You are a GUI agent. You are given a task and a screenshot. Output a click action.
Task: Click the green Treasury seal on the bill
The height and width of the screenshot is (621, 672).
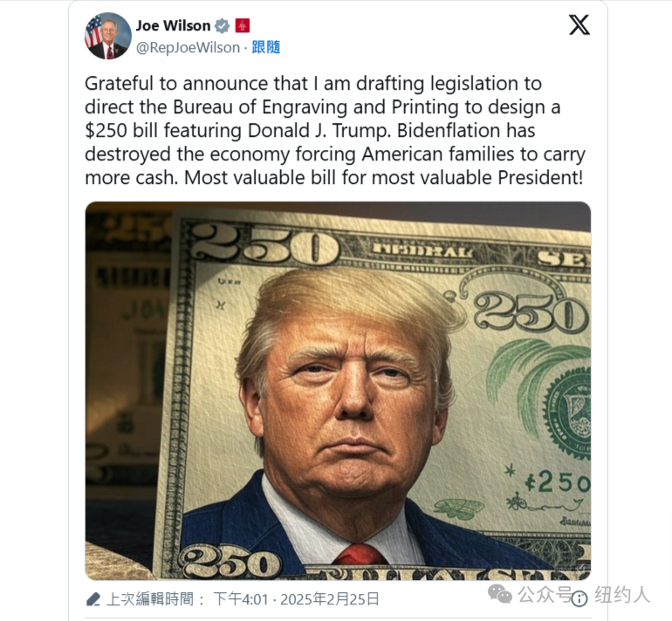566,410
